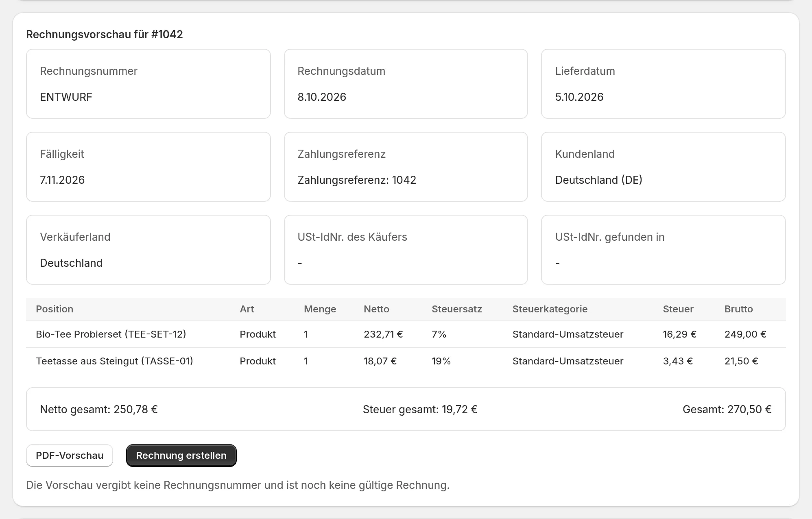
Task: Click the Rechnung erstellen button
Action: (x=181, y=456)
